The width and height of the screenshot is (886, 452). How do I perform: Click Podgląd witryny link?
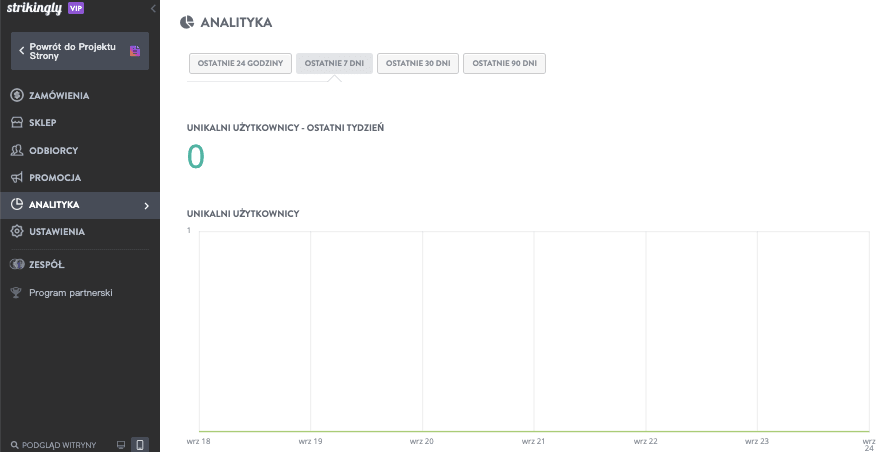point(59,445)
